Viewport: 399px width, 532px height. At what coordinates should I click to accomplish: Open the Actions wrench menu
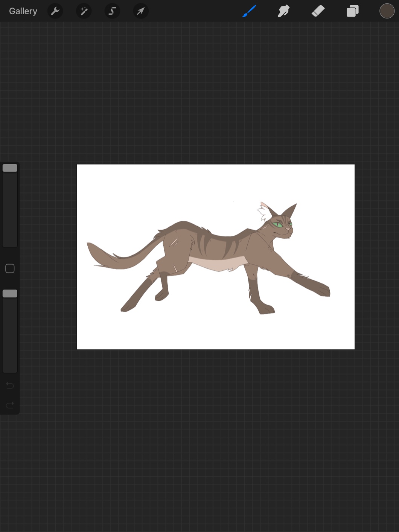(x=55, y=11)
